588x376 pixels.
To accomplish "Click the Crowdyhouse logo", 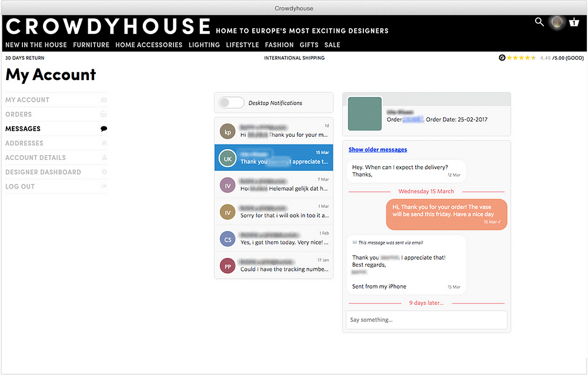I will coord(108,26).
